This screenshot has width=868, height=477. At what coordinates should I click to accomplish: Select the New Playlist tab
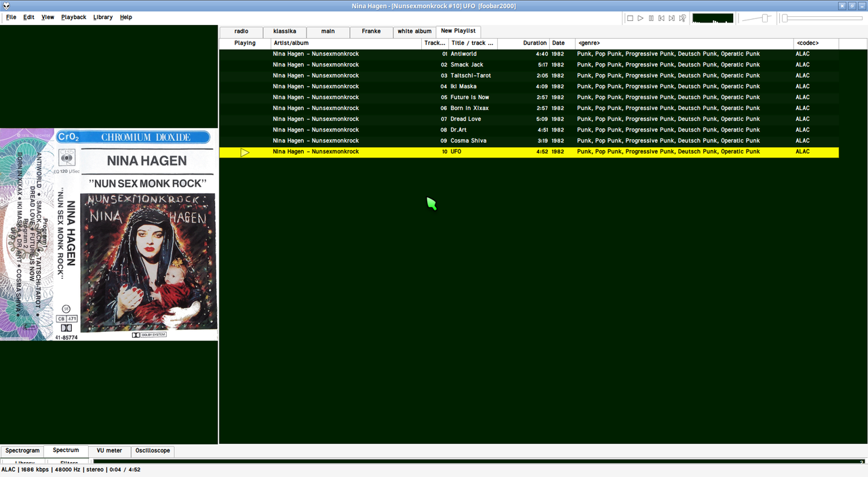pos(458,31)
